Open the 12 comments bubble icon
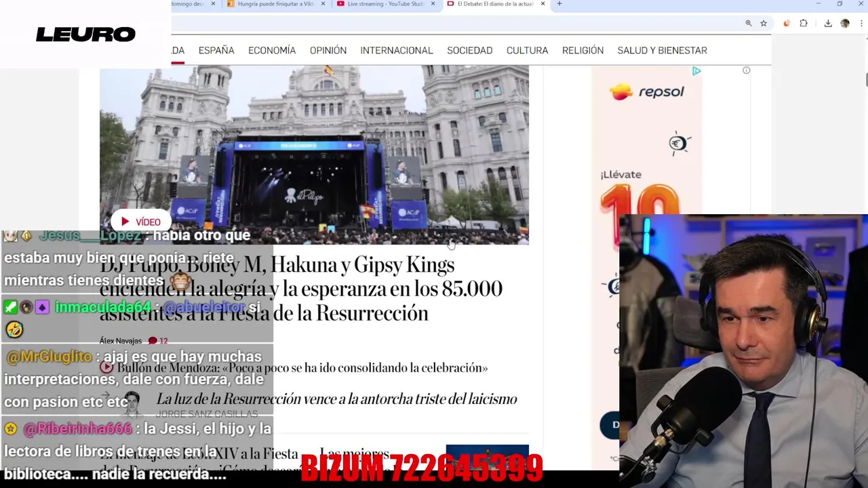This screenshot has width=868, height=488. (x=153, y=341)
